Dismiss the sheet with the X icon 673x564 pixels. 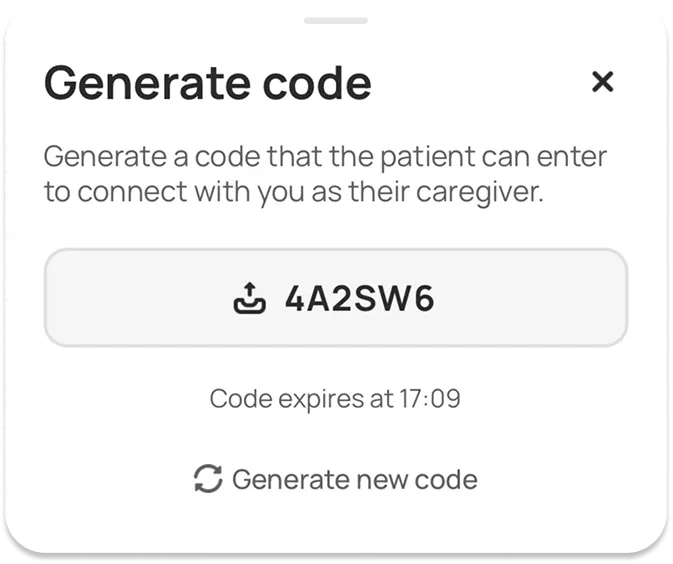tap(602, 82)
